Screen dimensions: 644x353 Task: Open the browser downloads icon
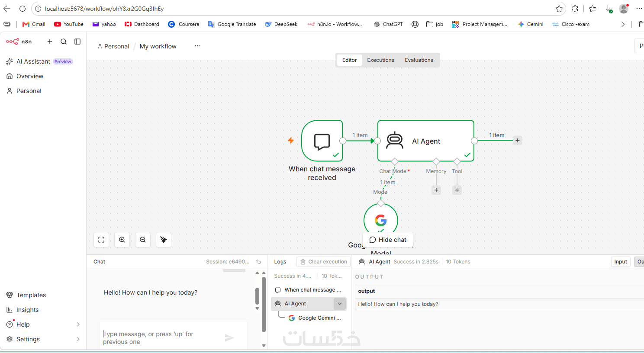(x=609, y=9)
